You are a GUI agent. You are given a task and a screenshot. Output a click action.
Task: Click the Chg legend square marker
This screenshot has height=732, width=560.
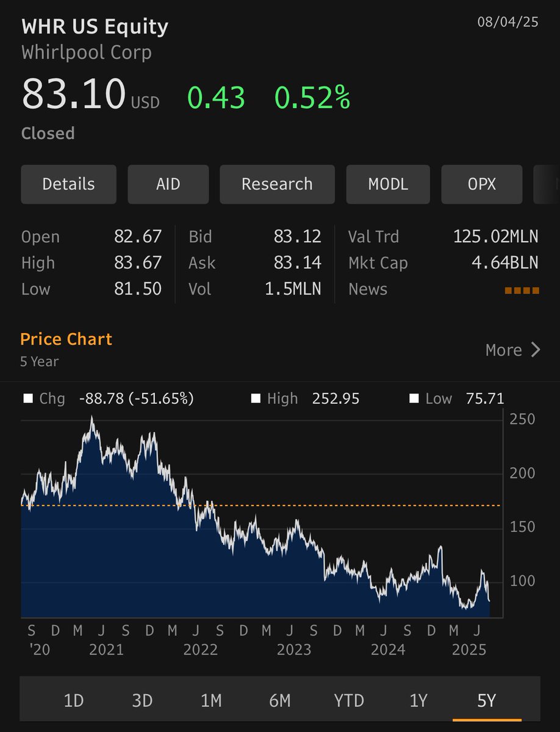28,399
